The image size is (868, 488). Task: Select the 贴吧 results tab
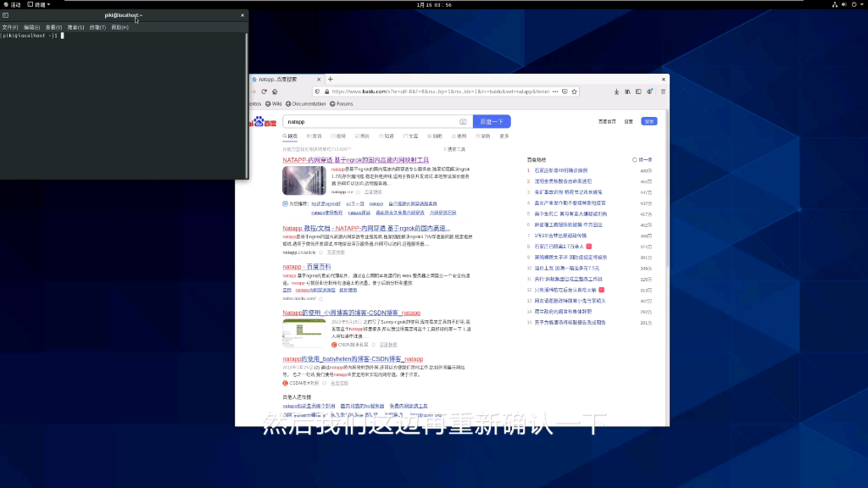click(435, 136)
